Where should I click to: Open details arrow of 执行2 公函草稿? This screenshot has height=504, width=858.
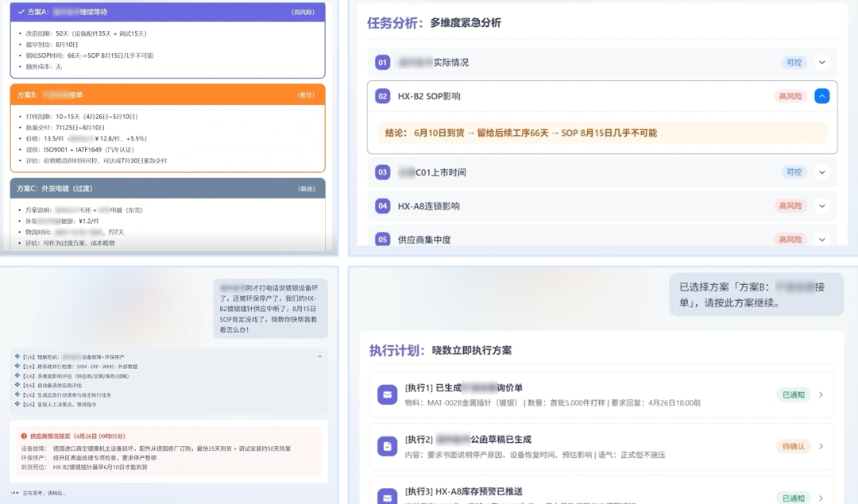pyautogui.click(x=821, y=446)
